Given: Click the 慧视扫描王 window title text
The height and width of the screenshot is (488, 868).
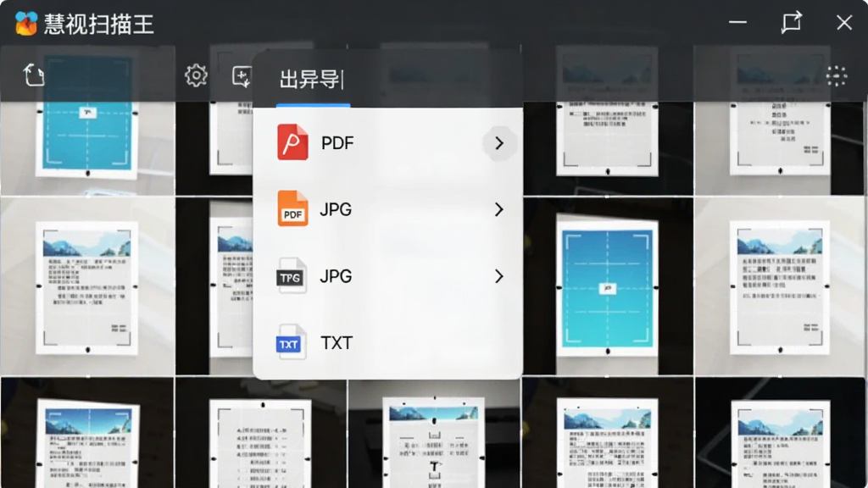Looking at the screenshot, I should [98, 24].
